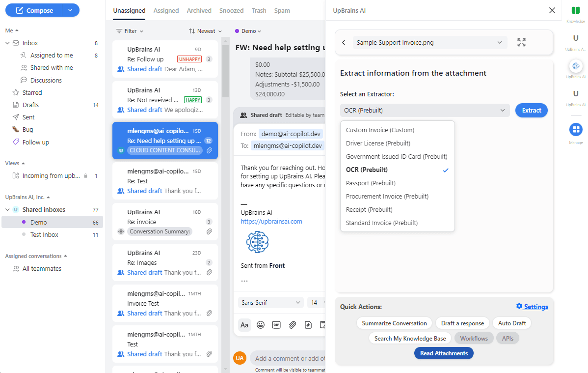The width and height of the screenshot is (588, 373).
Task: Click the Starred star icon
Action: coord(16,92)
